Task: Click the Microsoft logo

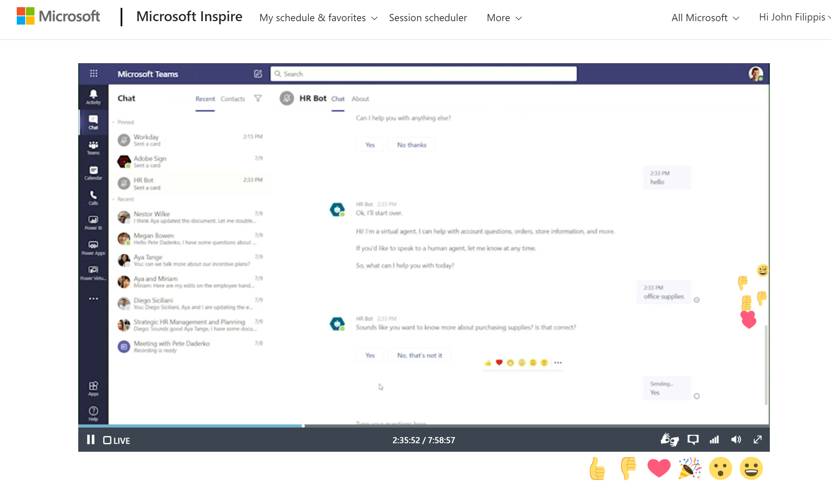Action: pos(58,16)
